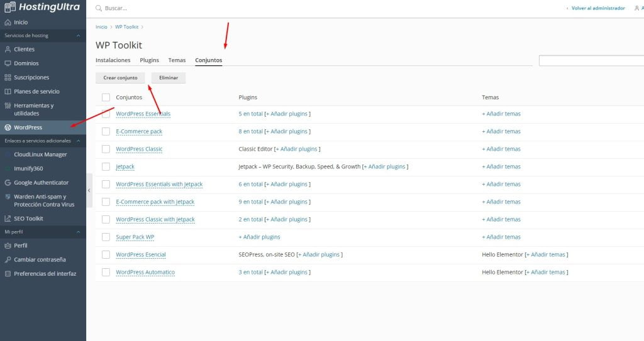Open the Super Pack WP set
Image resolution: width=644 pixels, height=341 pixels.
click(x=135, y=237)
